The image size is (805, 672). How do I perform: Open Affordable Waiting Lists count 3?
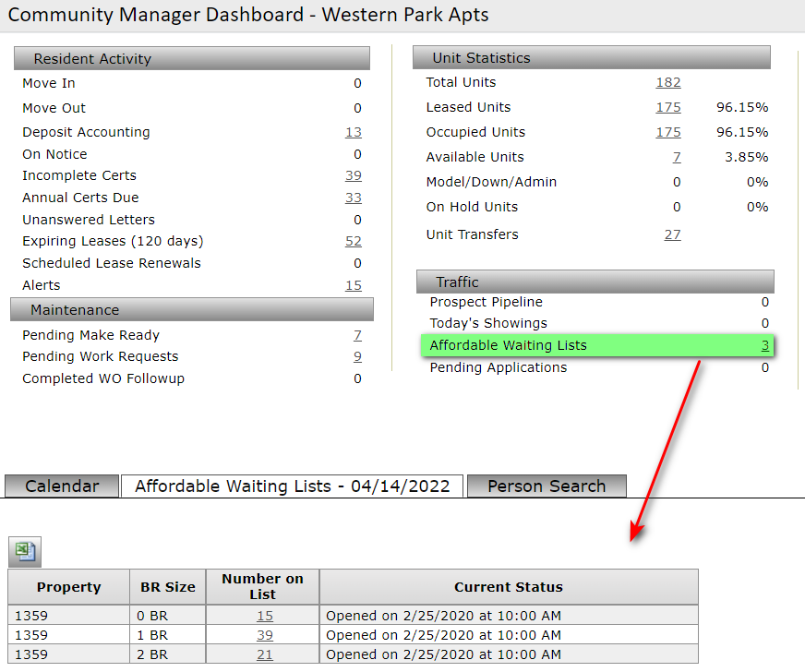tap(765, 345)
